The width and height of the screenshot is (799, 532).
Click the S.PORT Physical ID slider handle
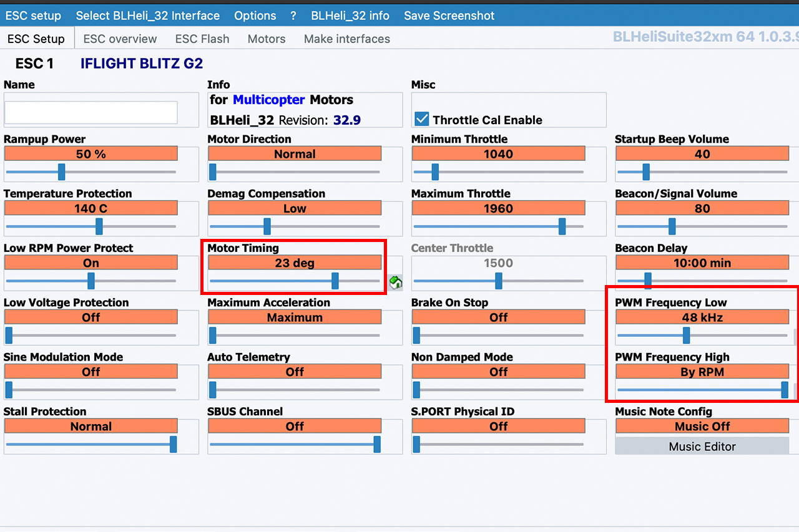416,444
